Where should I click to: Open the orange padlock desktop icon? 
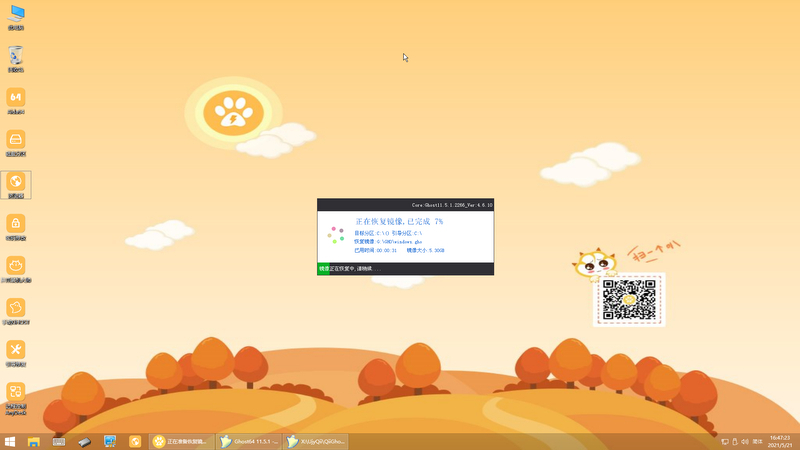coord(16,223)
